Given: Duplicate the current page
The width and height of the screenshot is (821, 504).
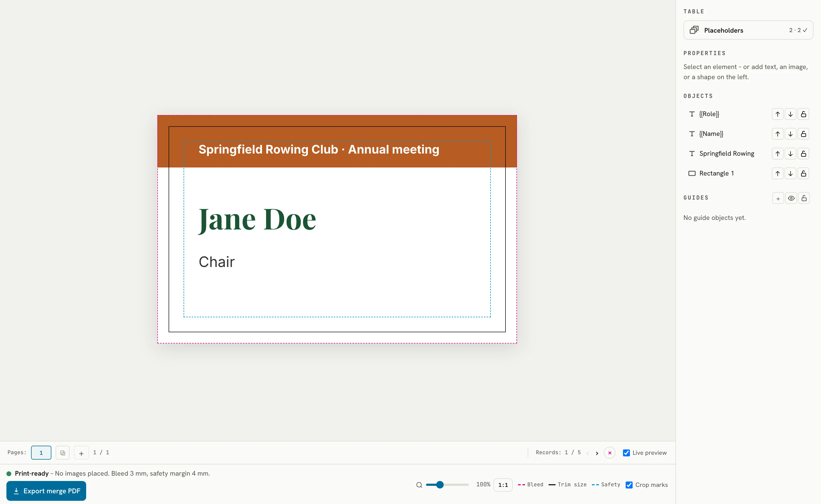Looking at the screenshot, I should coord(62,453).
